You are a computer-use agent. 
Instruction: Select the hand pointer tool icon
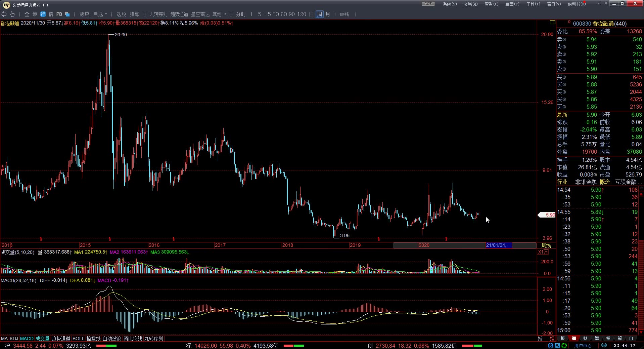(12, 14)
